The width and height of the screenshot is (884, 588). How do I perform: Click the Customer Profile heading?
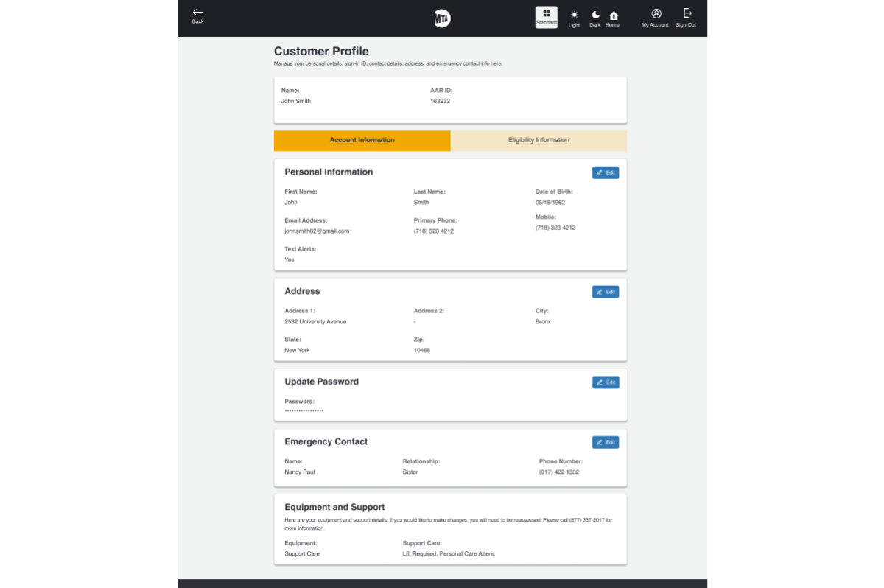point(321,52)
